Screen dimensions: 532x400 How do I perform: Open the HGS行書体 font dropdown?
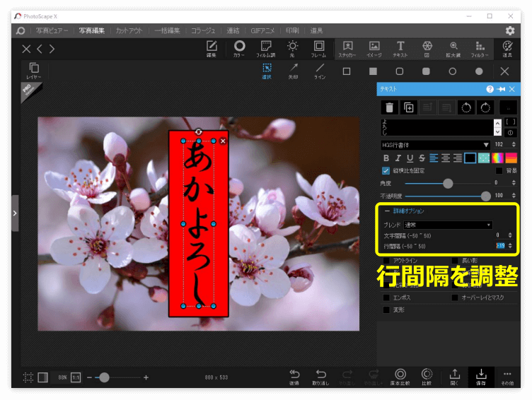pos(436,145)
